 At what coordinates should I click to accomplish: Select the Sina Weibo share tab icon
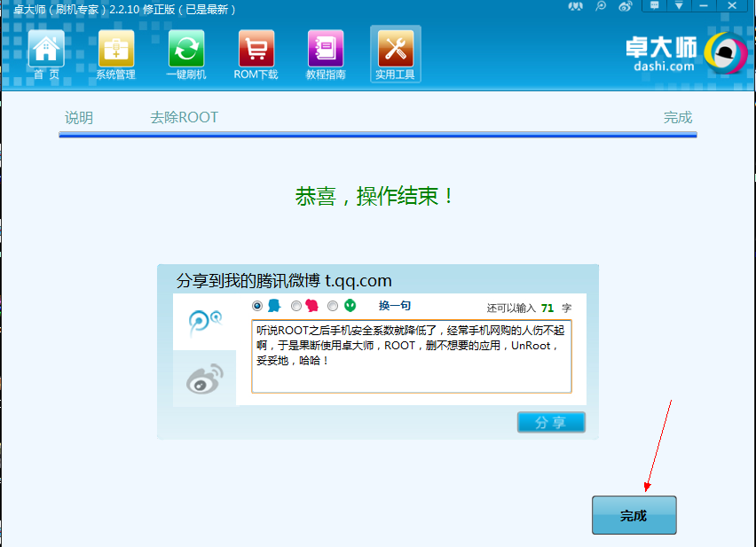204,379
